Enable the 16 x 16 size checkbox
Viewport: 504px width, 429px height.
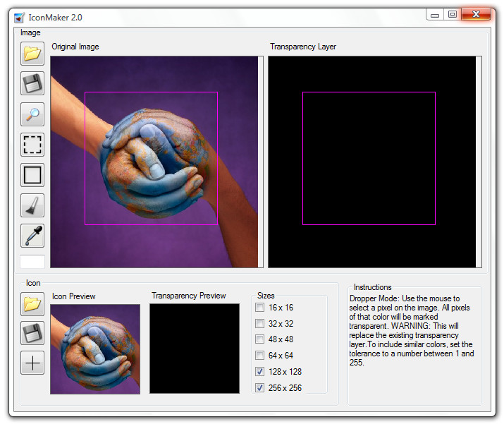click(x=259, y=308)
